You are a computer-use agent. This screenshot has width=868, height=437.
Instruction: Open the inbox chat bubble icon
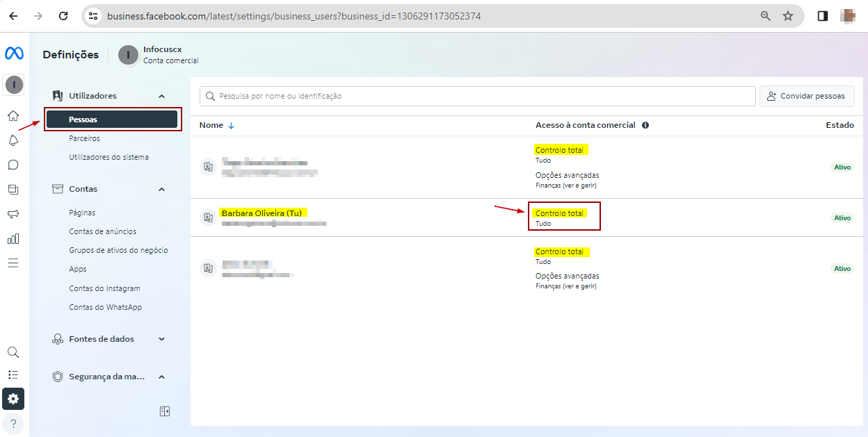pos(13,165)
